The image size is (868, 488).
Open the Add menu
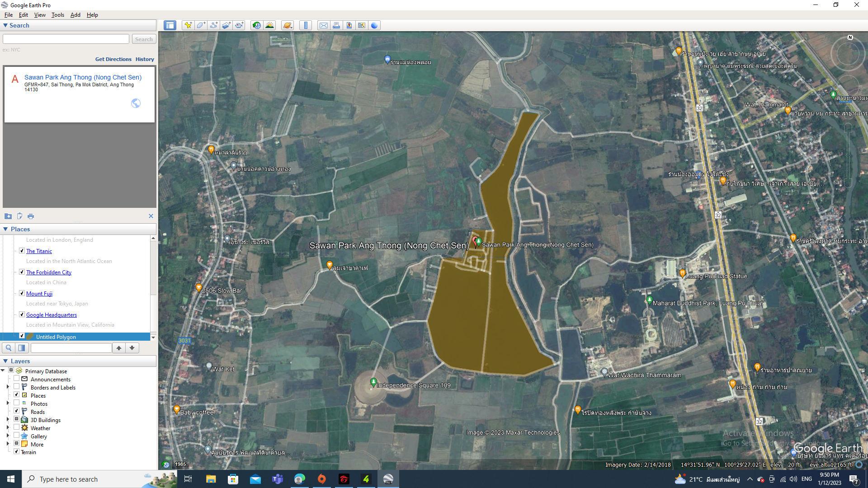click(75, 15)
